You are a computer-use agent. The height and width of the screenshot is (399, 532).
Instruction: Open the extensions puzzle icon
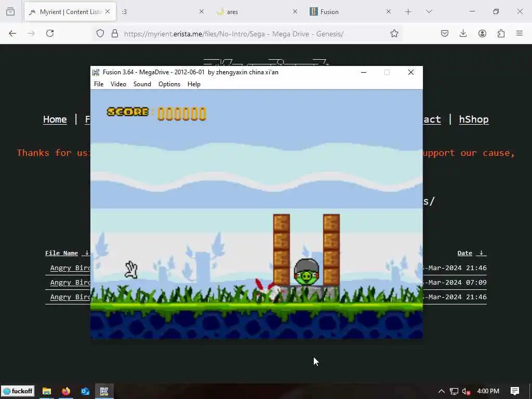coord(501,33)
